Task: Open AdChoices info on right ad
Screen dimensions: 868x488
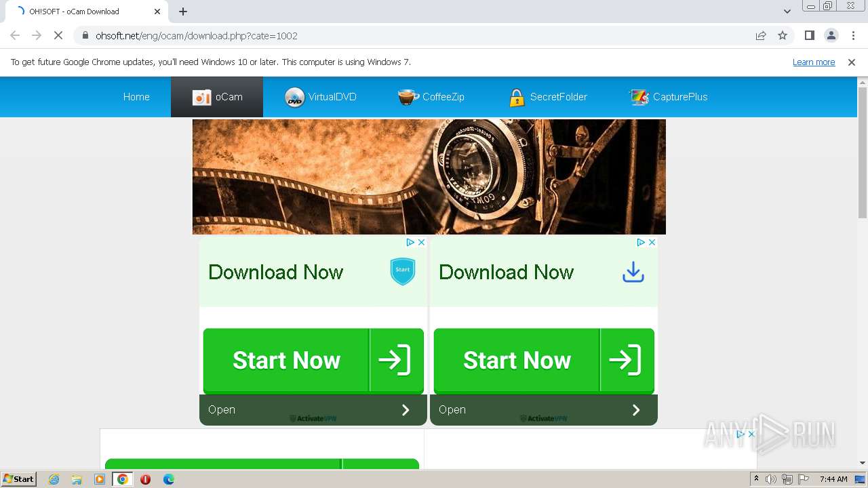Action: coord(641,242)
